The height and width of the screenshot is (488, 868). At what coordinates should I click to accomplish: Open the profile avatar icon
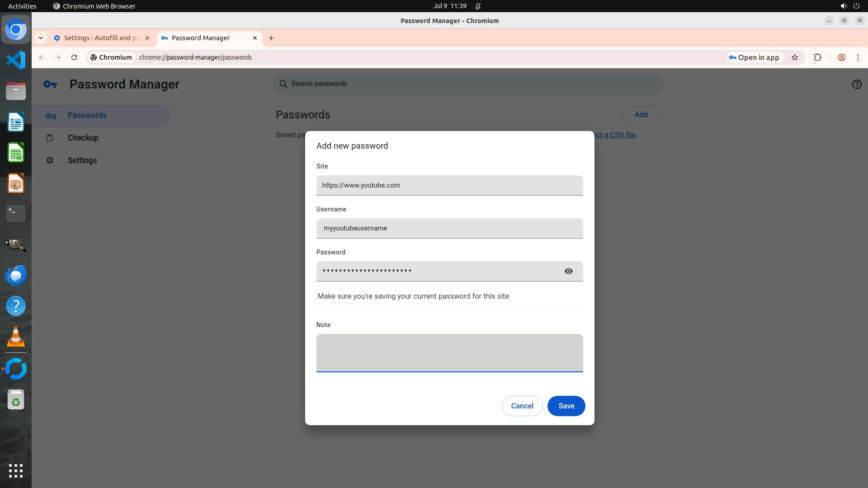(x=841, y=57)
